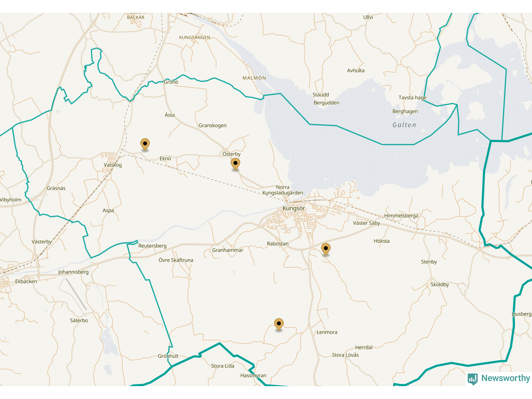Open the map pin east of Rabostan
Screen dimensions: 532x399
[x=326, y=249]
